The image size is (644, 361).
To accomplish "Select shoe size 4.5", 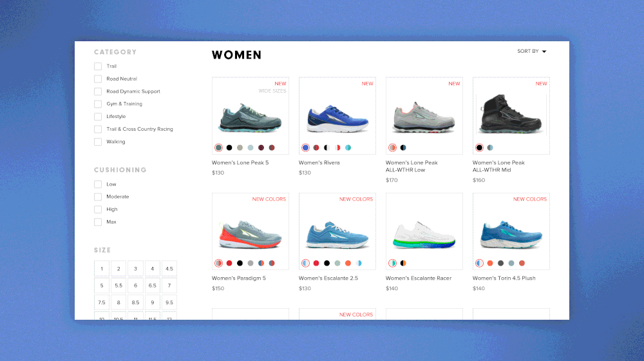I will coord(169,269).
